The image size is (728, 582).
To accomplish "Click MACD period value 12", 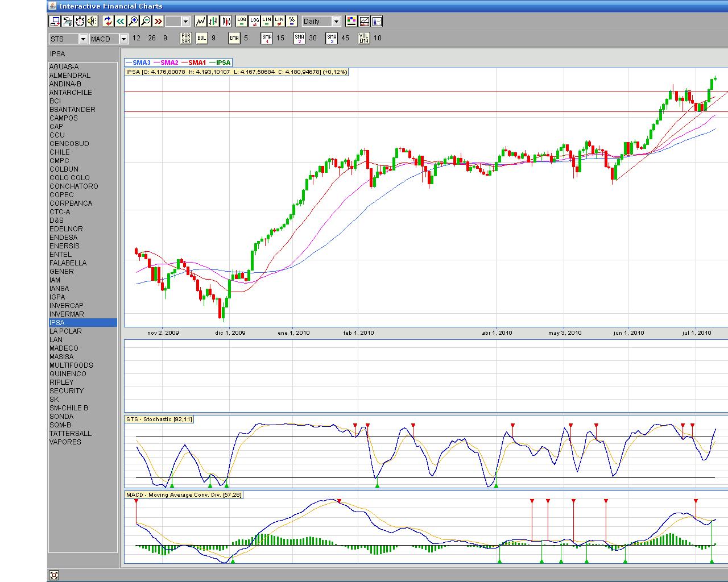I will [136, 38].
